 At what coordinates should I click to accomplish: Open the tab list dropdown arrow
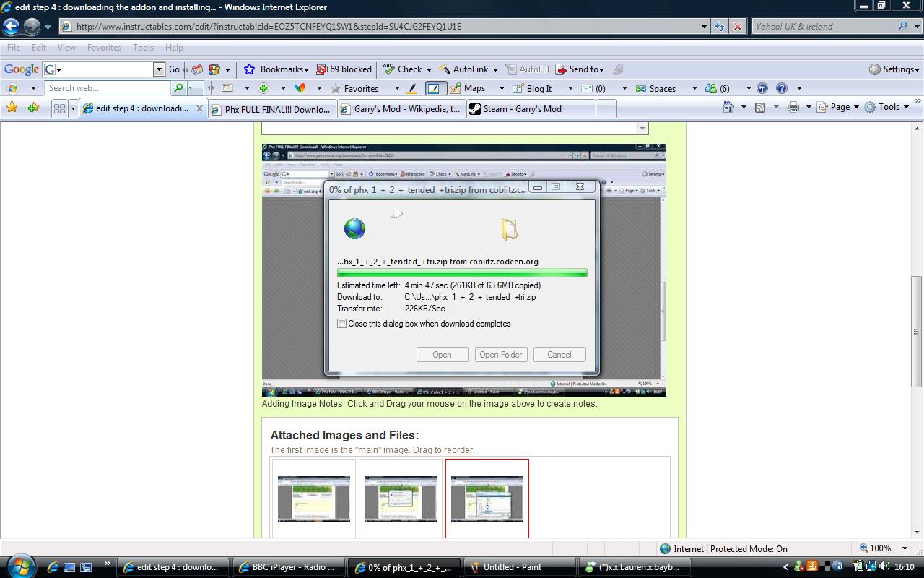tap(73, 108)
